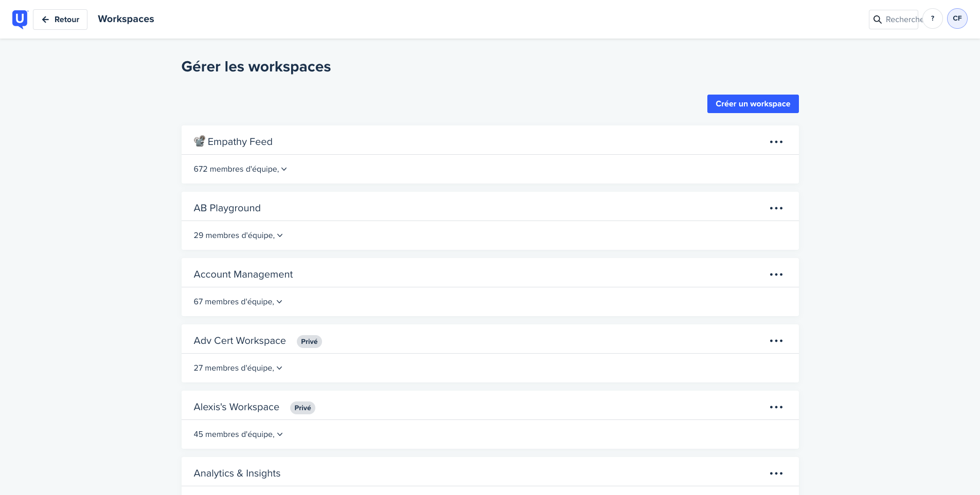Open the options menu for AB Playground

[776, 208]
